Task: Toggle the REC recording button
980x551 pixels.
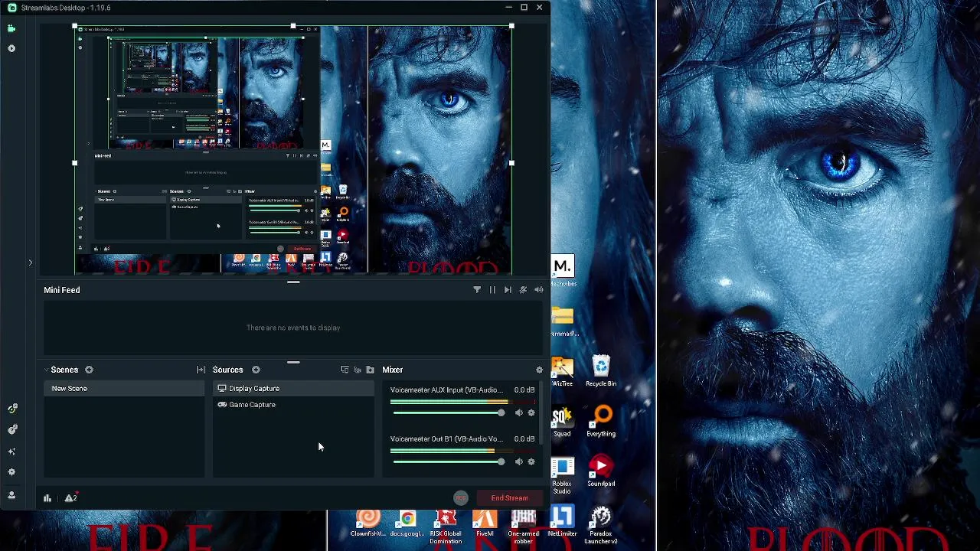Action: [460, 498]
